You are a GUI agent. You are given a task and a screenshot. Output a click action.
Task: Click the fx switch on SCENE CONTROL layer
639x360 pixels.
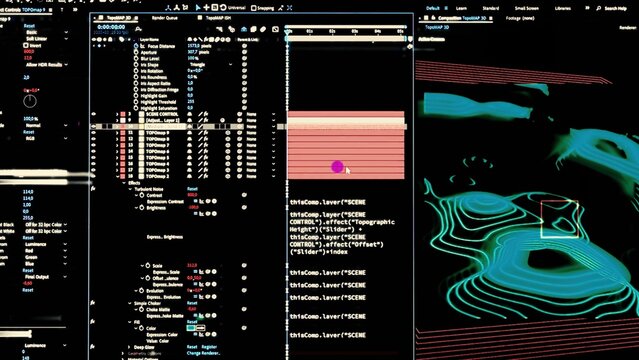click(206, 114)
